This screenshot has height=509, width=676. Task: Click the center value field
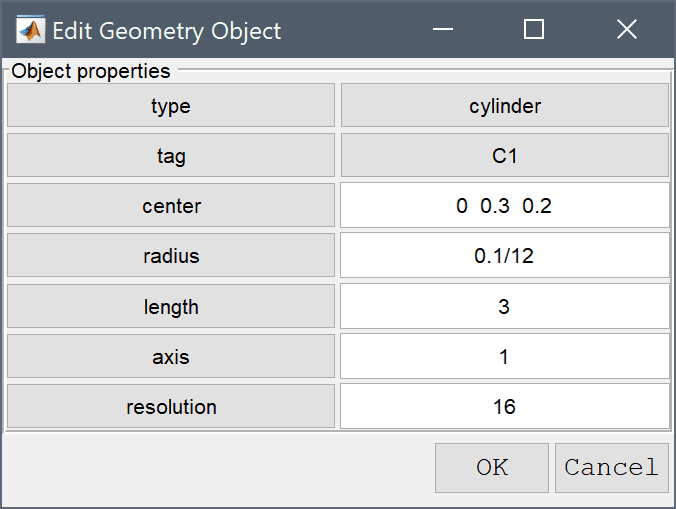[505, 206]
